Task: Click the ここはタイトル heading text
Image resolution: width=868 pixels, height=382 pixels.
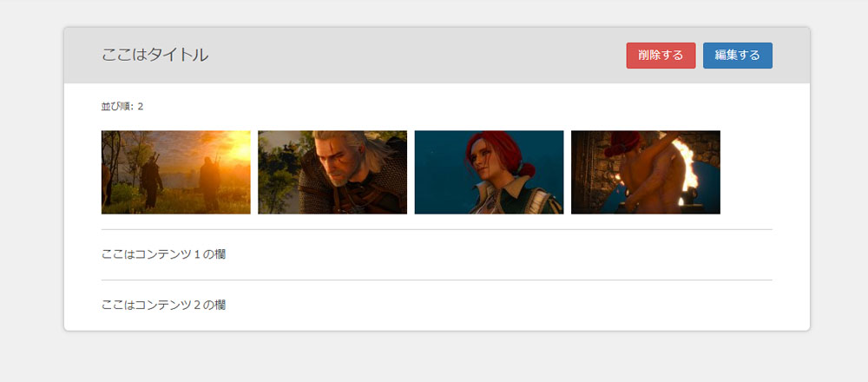Action: coord(155,55)
